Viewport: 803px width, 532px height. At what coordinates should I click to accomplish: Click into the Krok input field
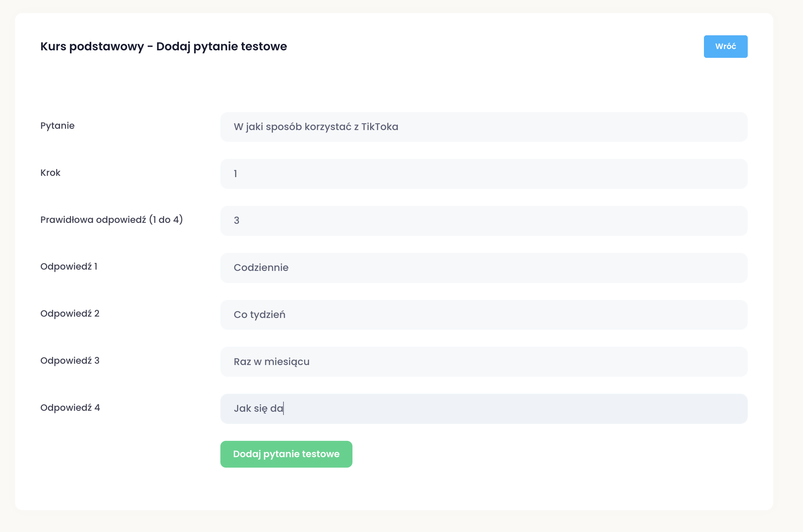[x=483, y=174]
